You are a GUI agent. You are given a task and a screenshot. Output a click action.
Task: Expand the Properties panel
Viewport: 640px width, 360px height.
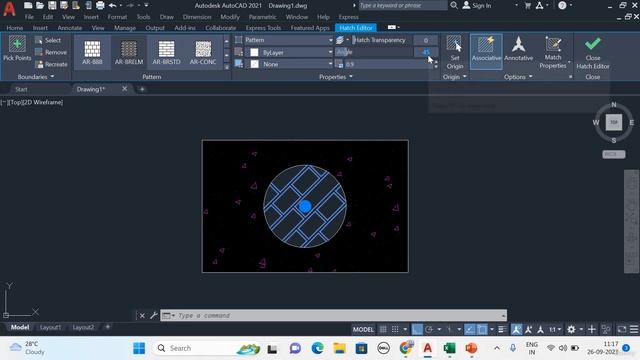click(x=336, y=77)
